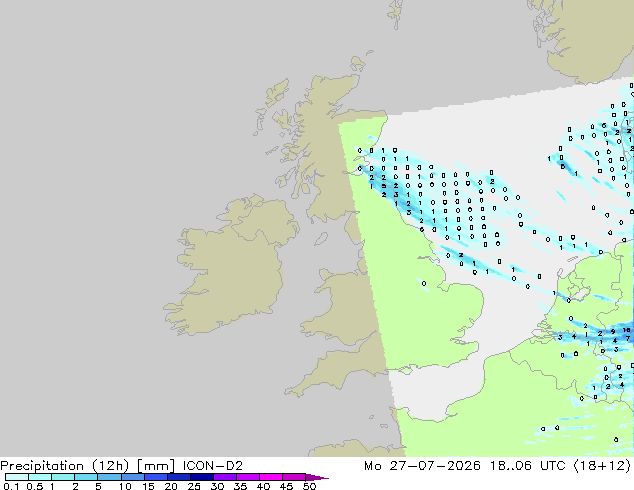This screenshot has height=490, width=634.
Task: Pick the 25–30 mm navy legend swatch
Action: [x=201, y=477]
